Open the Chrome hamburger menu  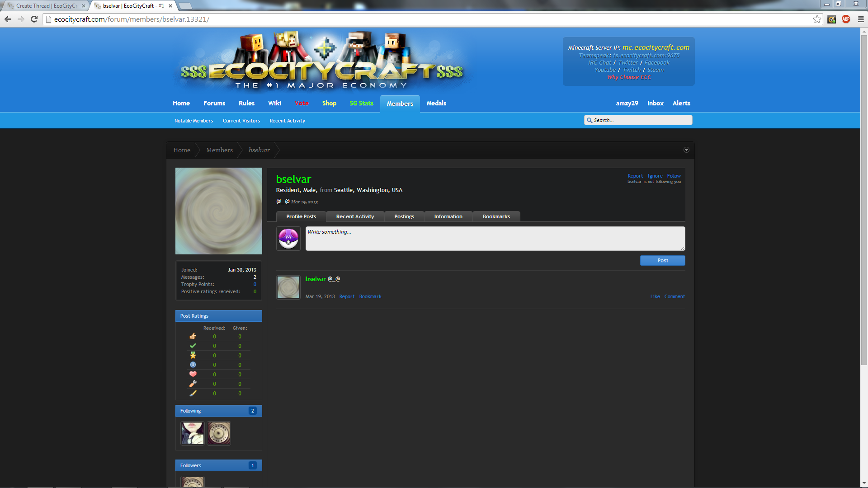point(861,19)
